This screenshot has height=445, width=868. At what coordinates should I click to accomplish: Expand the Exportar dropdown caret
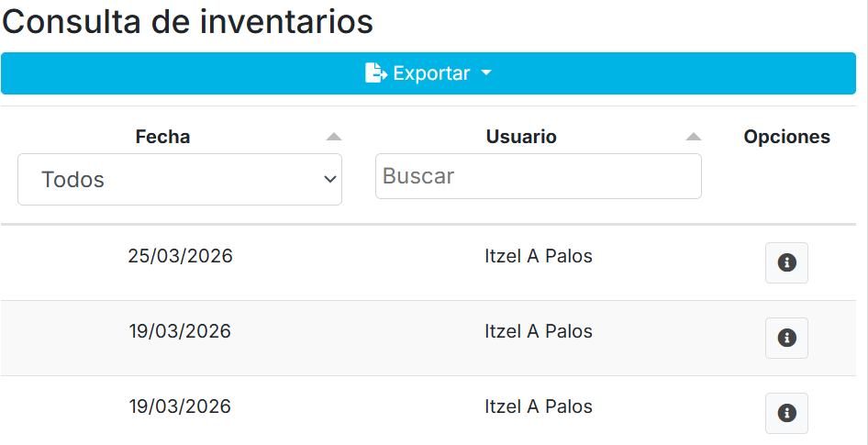pyautogui.click(x=486, y=73)
